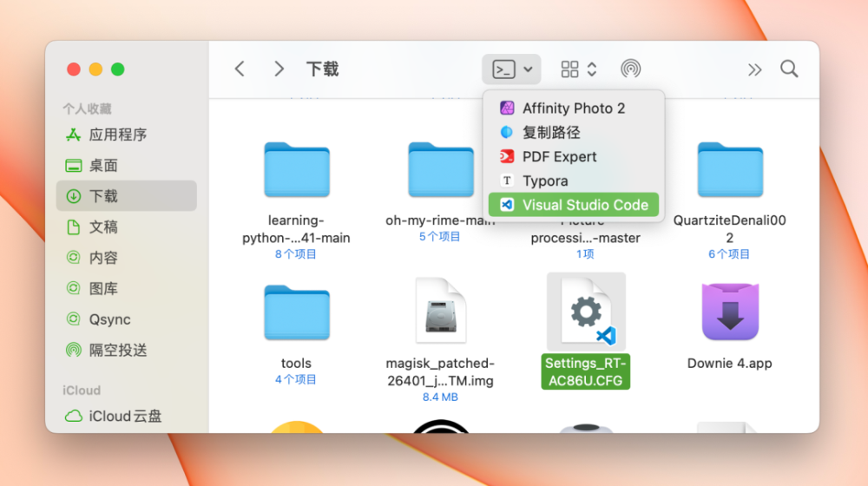Click the PDF Expert app icon

pyautogui.click(x=507, y=157)
